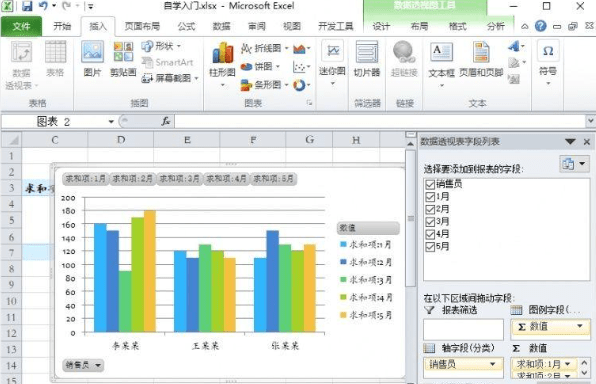
Task: Click the Undo icon in quick access toolbar
Action: coord(43,6)
